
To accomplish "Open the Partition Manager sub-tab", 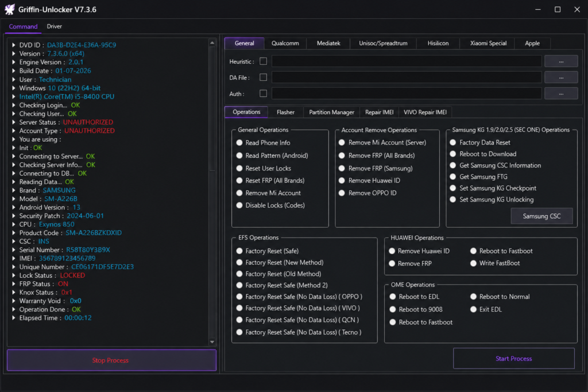I will pos(331,112).
